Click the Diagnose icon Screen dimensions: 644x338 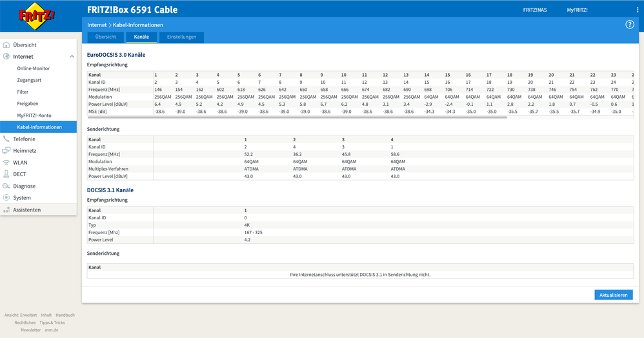pyautogui.click(x=6, y=186)
